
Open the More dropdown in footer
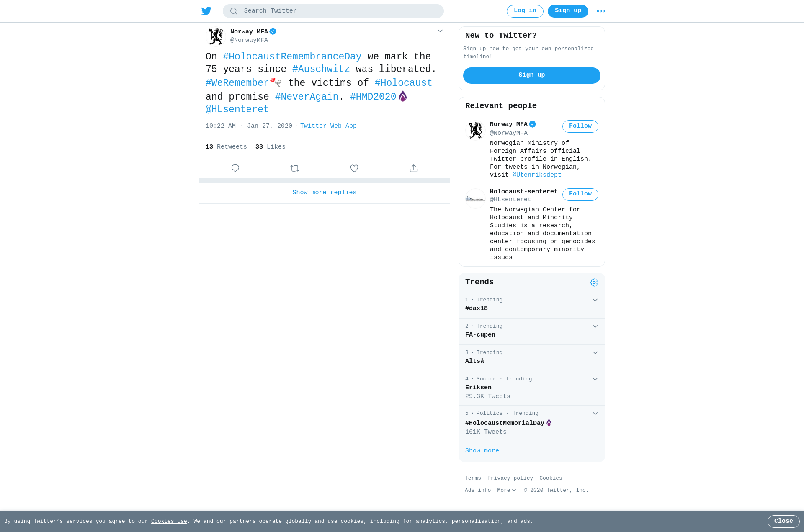[507, 490]
